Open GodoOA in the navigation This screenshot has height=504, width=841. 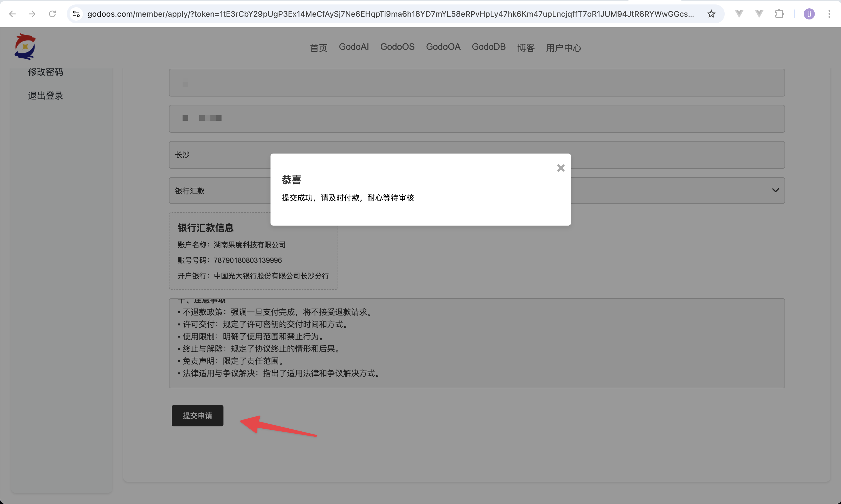[443, 47]
